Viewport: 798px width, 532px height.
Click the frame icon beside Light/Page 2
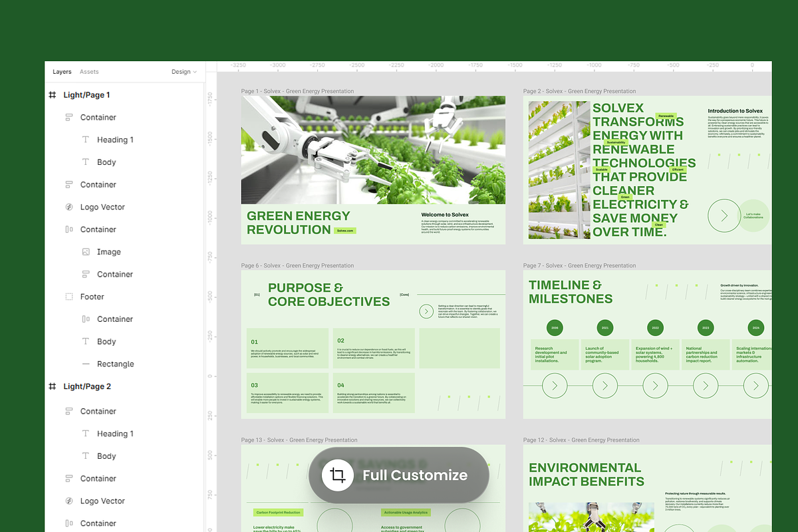point(53,386)
